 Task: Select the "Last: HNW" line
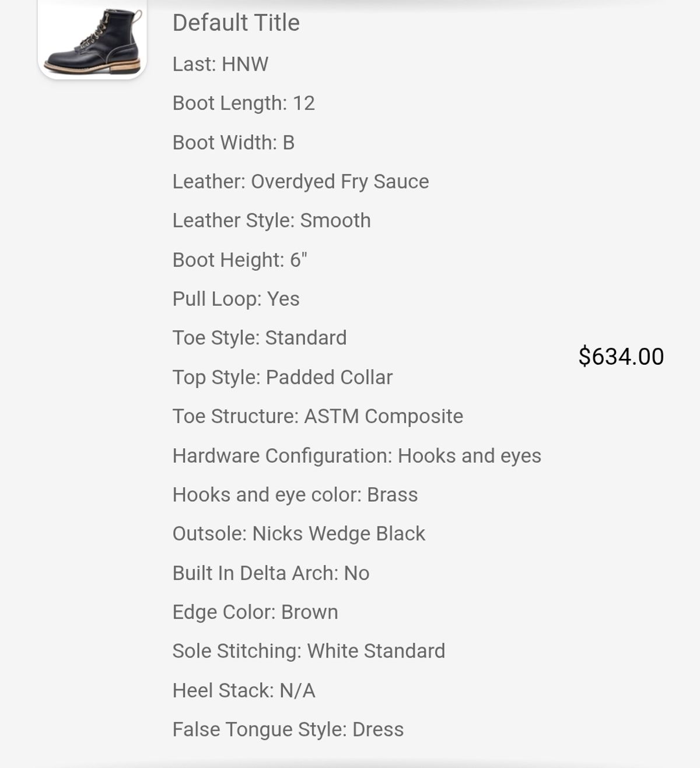(x=220, y=64)
